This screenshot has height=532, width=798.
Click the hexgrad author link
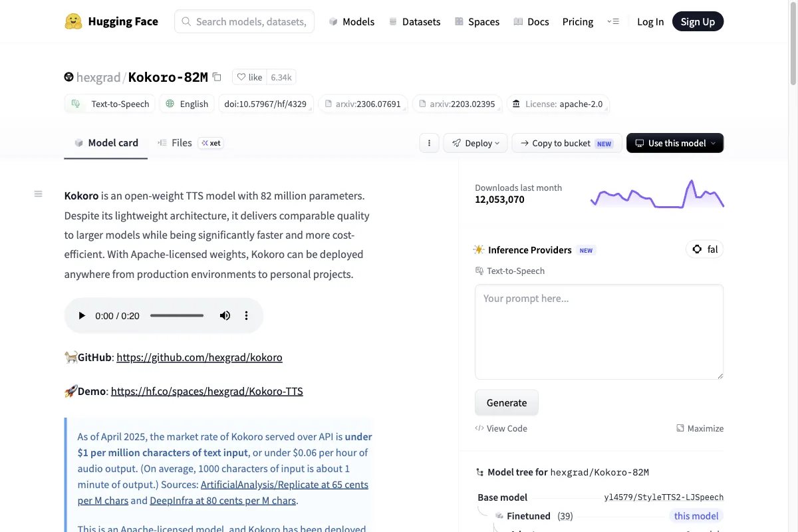[x=98, y=77]
